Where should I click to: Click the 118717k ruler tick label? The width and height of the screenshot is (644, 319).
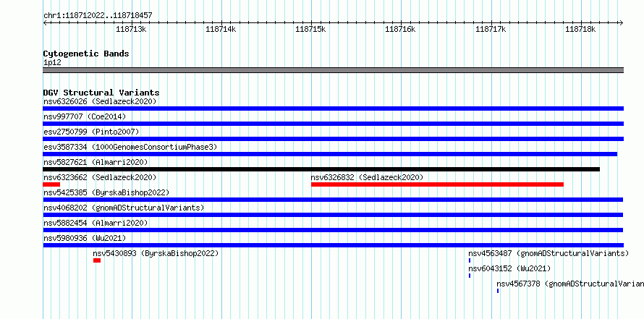coord(491,29)
